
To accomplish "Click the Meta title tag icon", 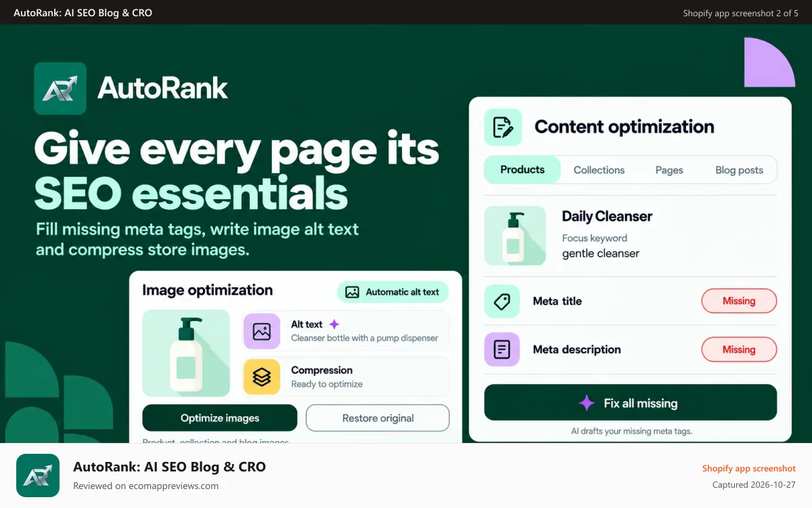I will point(502,301).
